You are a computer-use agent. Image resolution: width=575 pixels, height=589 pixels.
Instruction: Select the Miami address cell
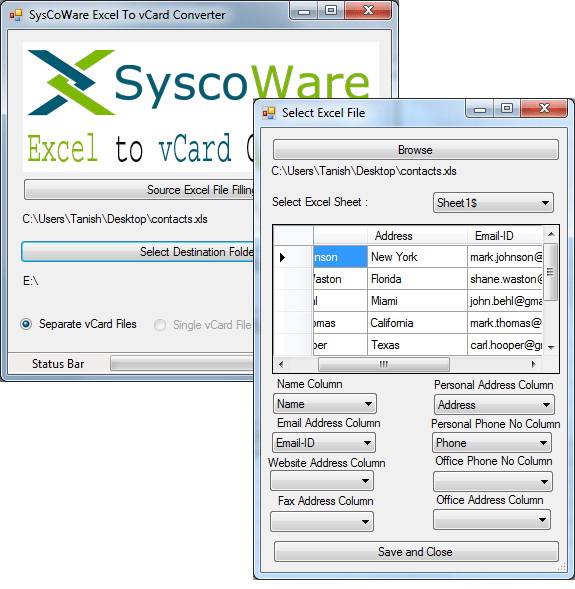pyautogui.click(x=417, y=301)
